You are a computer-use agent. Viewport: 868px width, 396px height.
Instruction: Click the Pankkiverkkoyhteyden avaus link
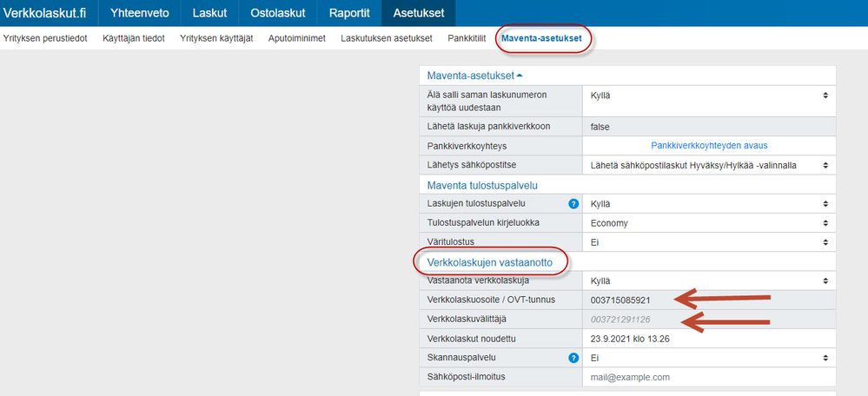[x=709, y=146]
